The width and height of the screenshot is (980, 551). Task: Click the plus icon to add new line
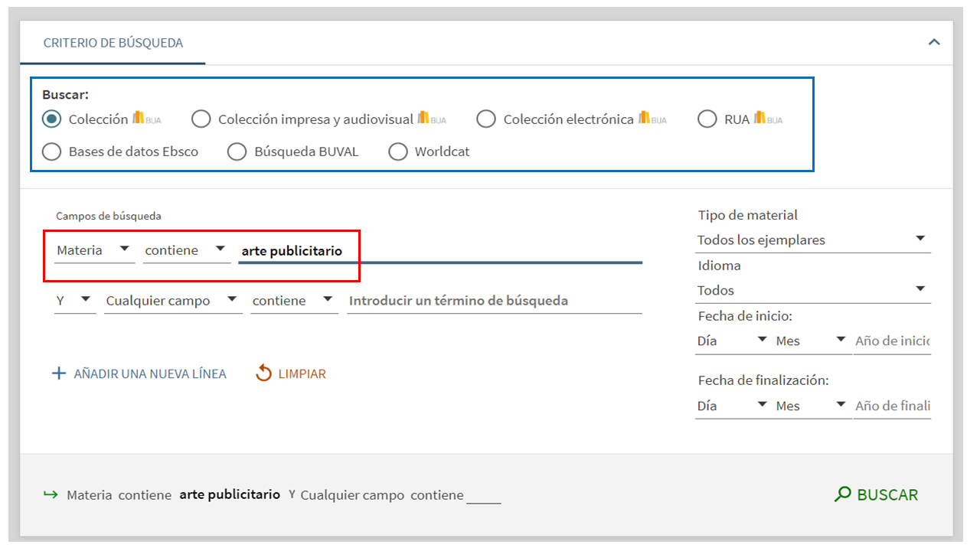(59, 374)
